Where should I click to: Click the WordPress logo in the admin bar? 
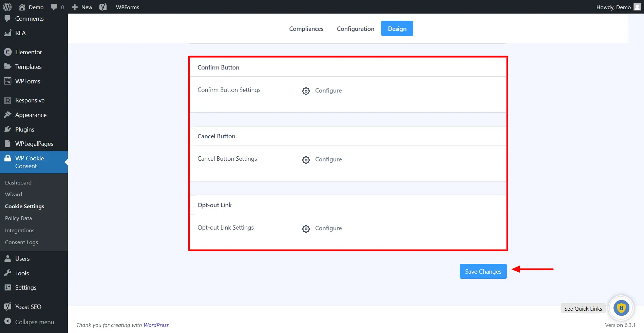pos(7,7)
